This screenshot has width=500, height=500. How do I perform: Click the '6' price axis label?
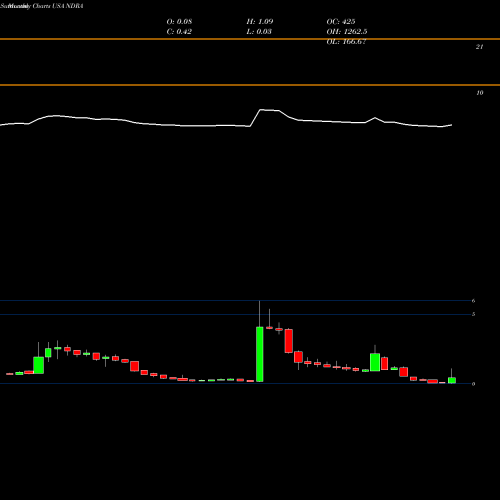point(473,301)
